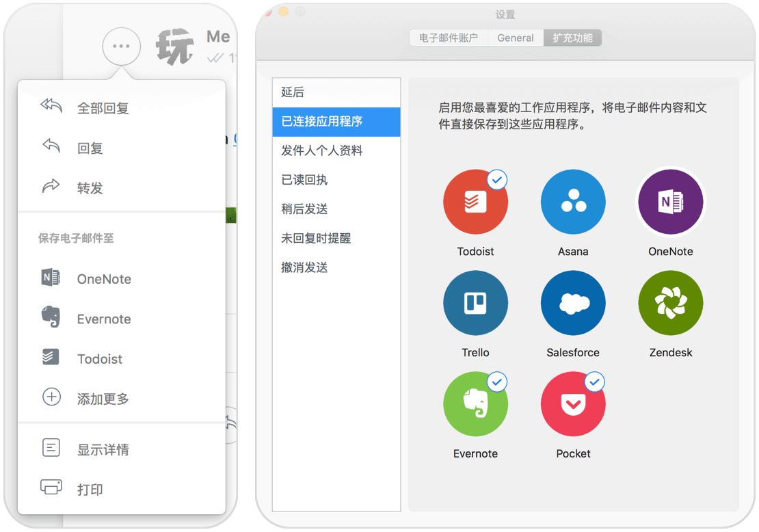Save email to OneNote via menu label
The height and width of the screenshot is (532, 759).
click(104, 279)
